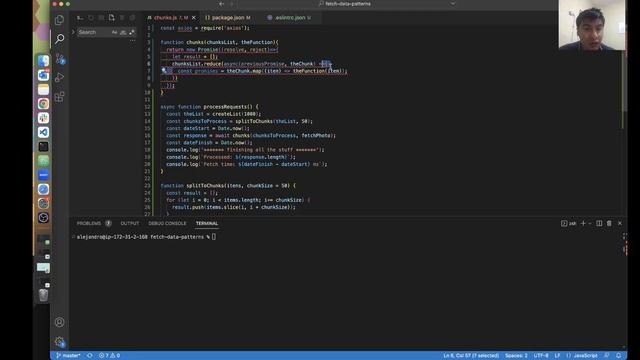Select the Terminal panel tab
Viewport: 640px width, 360px height.
pos(207,223)
